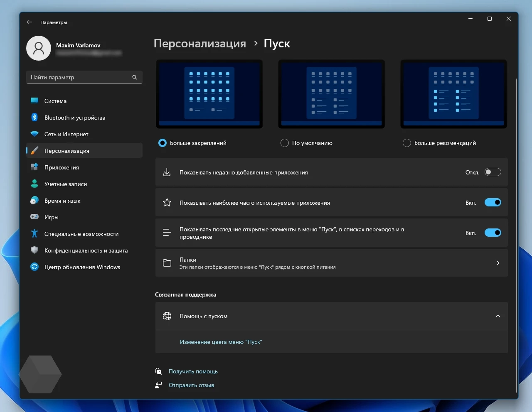The image size is (532, 412).
Task: Open Центр обновления Windows
Action: click(84, 267)
